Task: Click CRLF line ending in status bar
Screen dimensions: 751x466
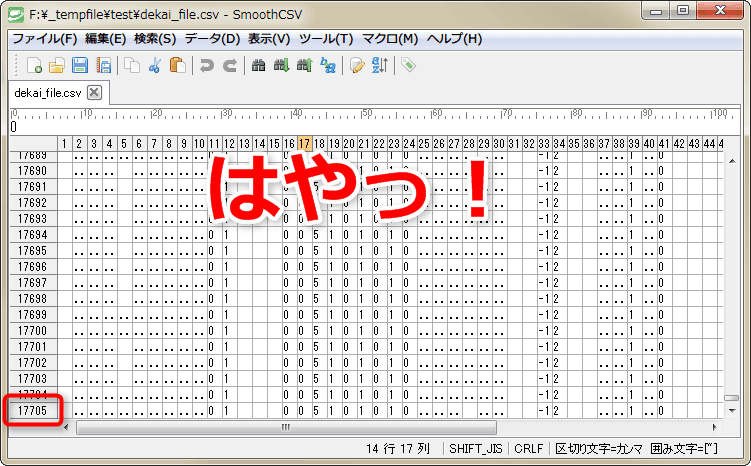Action: [529, 449]
